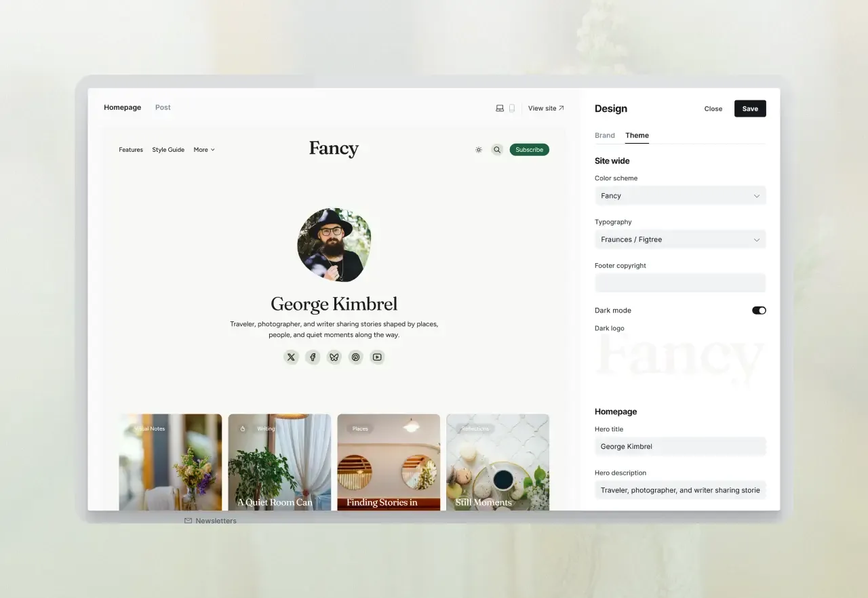This screenshot has height=598, width=868.
Task: Disable the Dark mode toggle
Action: [x=758, y=311]
